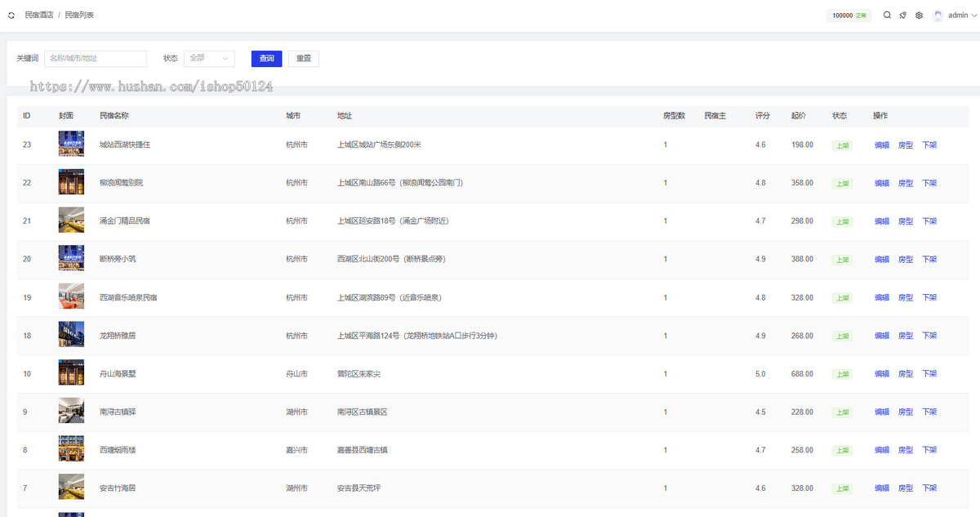
Task: Click the refresh icon in the header
Action: (x=11, y=16)
